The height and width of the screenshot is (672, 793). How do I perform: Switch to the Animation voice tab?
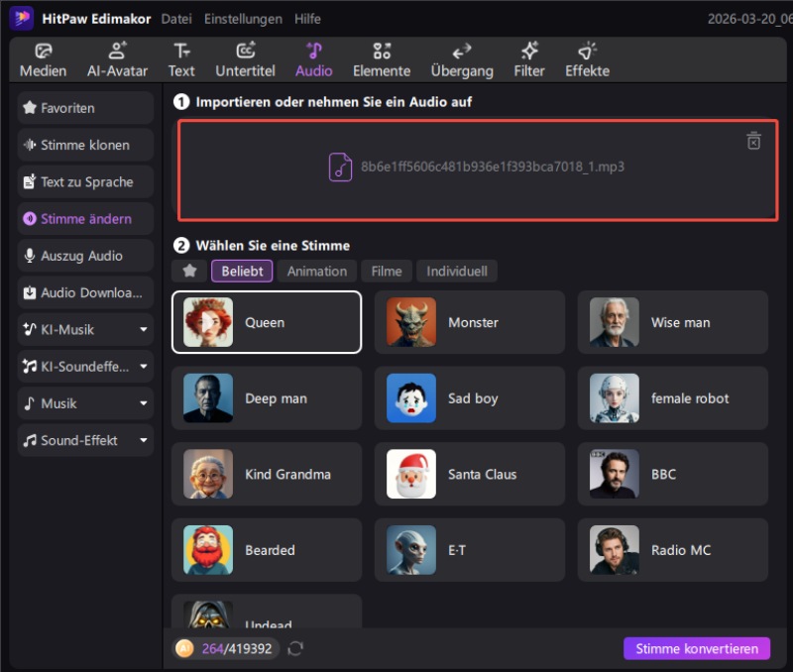pos(317,271)
